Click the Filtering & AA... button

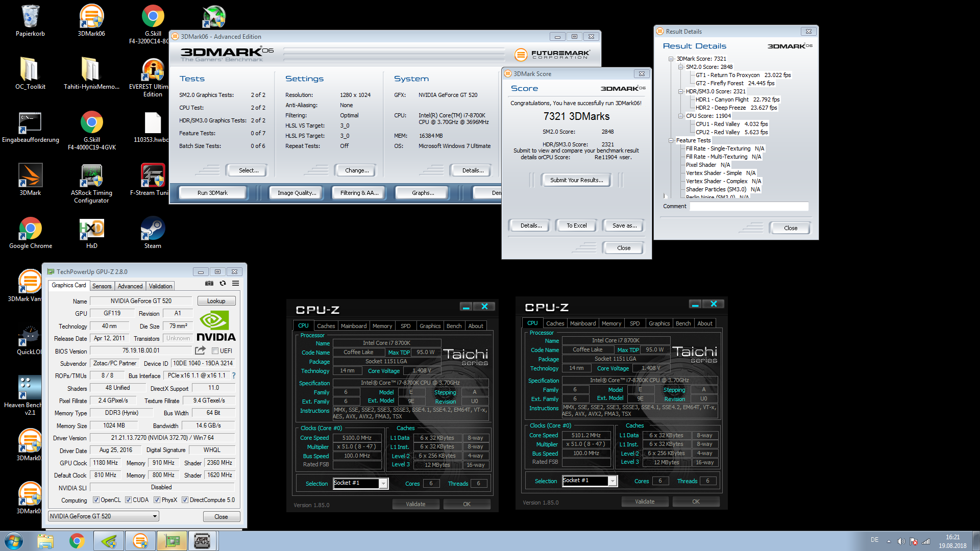[359, 193]
